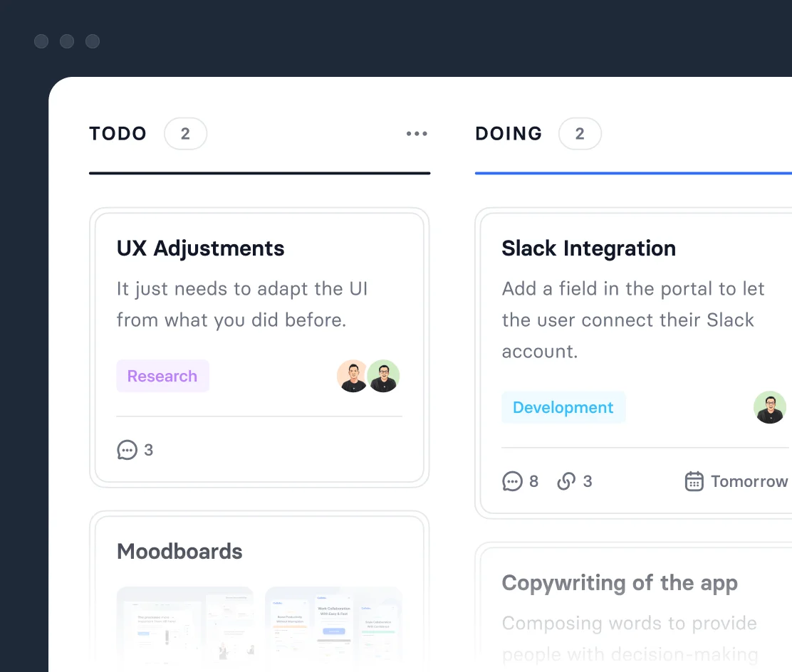Click the first avatar on UX Adjustments card
The height and width of the screenshot is (672, 792).
(352, 376)
